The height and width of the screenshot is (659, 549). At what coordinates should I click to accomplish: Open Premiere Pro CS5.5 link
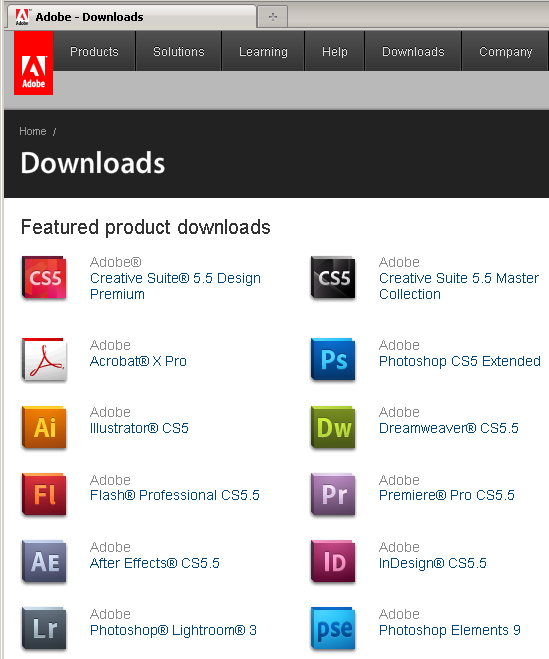446,495
